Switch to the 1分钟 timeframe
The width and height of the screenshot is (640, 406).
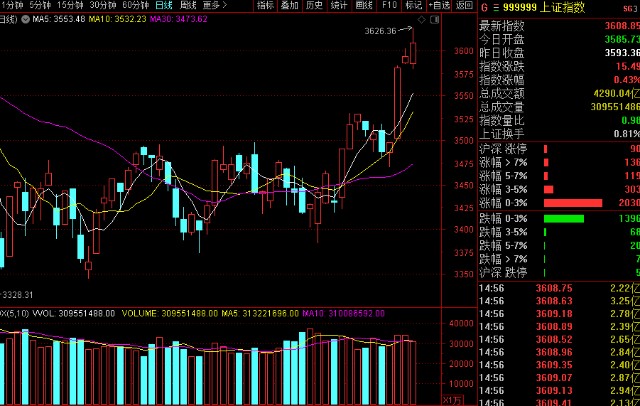12,5
